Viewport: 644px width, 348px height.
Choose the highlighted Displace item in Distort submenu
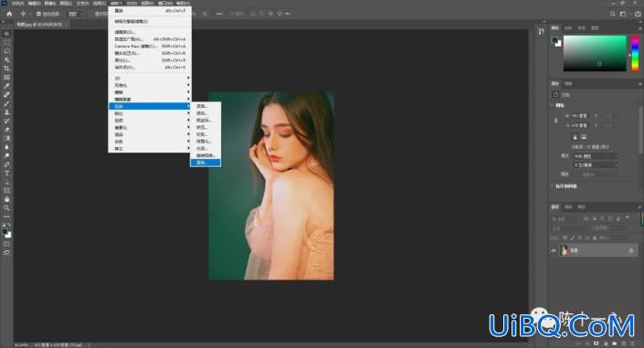tap(206, 163)
